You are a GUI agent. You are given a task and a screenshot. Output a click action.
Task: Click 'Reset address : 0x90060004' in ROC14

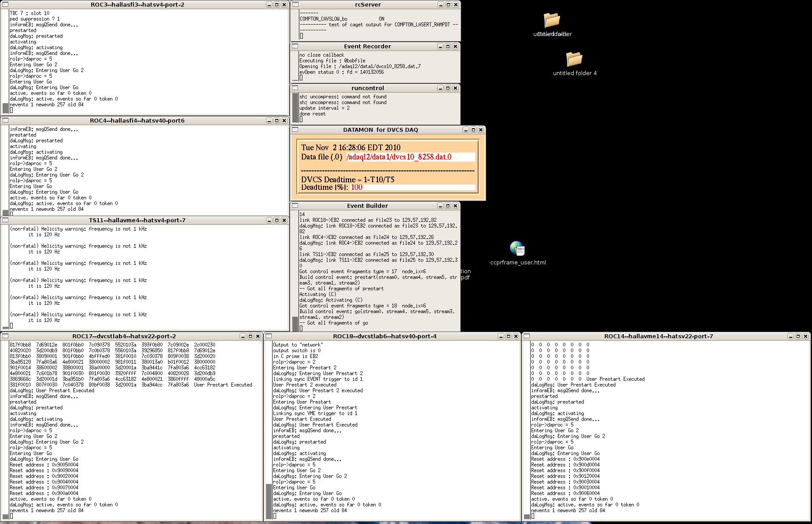coord(565,493)
